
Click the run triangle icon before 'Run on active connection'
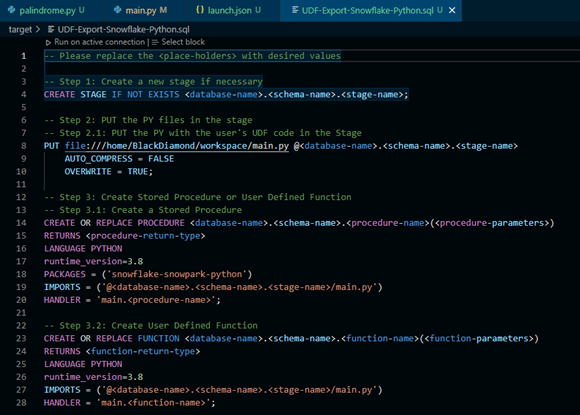click(48, 43)
